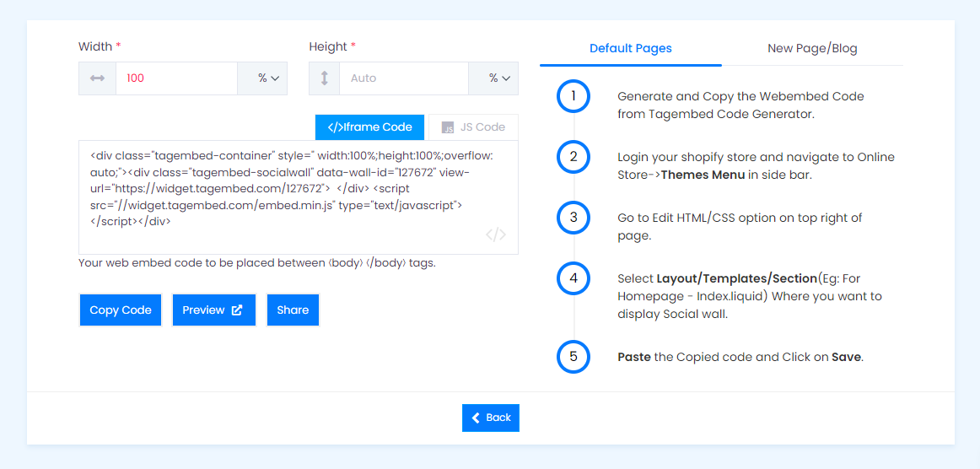Click the 'Select Layout/Templates/Section' instruction
Image resolution: width=980 pixels, height=469 pixels.
coord(750,296)
